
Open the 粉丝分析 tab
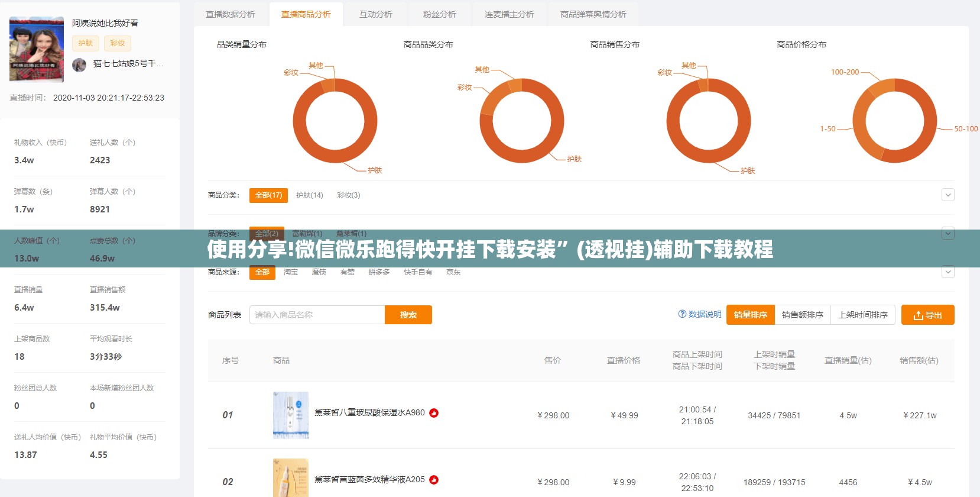tap(440, 14)
